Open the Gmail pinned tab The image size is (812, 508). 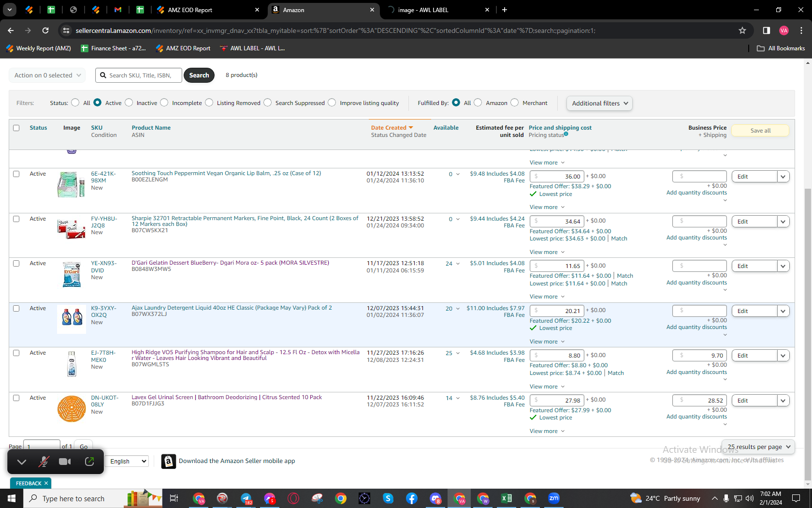click(x=118, y=10)
